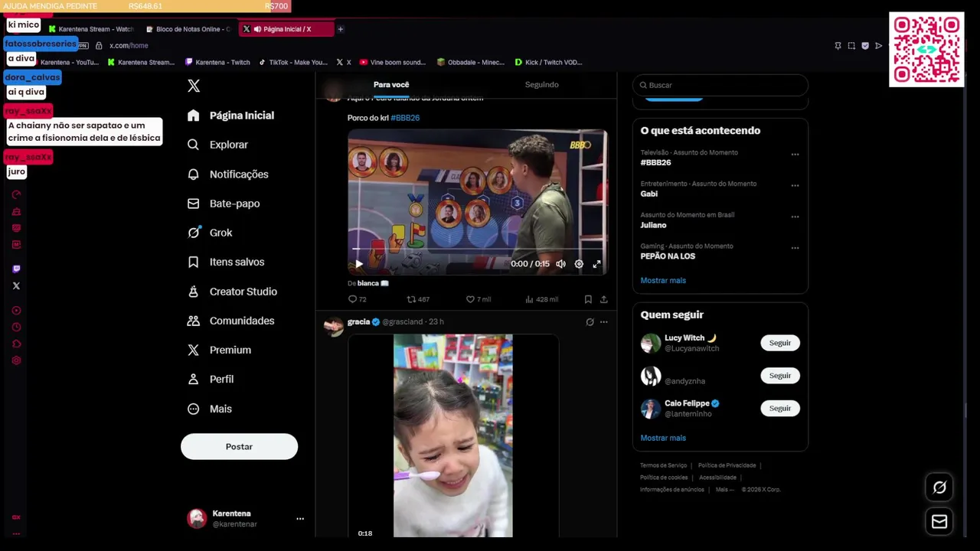This screenshot has width=980, height=551.
Task: Open Notificações in the sidebar
Action: coord(227,174)
